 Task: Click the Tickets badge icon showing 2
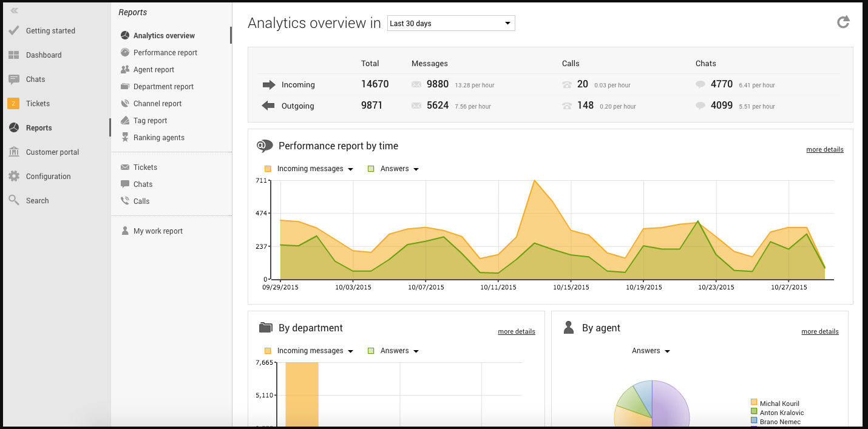13,104
